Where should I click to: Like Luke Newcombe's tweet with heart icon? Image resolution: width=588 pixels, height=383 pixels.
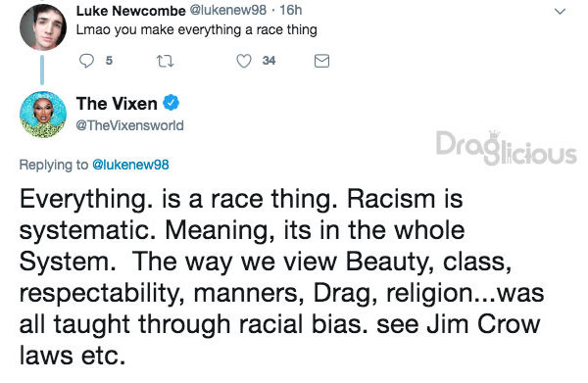(244, 61)
